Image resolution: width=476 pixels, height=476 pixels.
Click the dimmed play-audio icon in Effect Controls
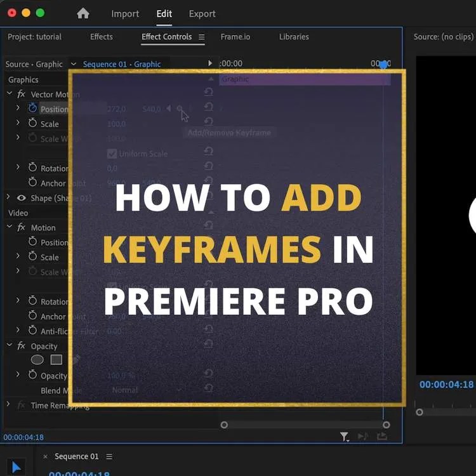[363, 437]
